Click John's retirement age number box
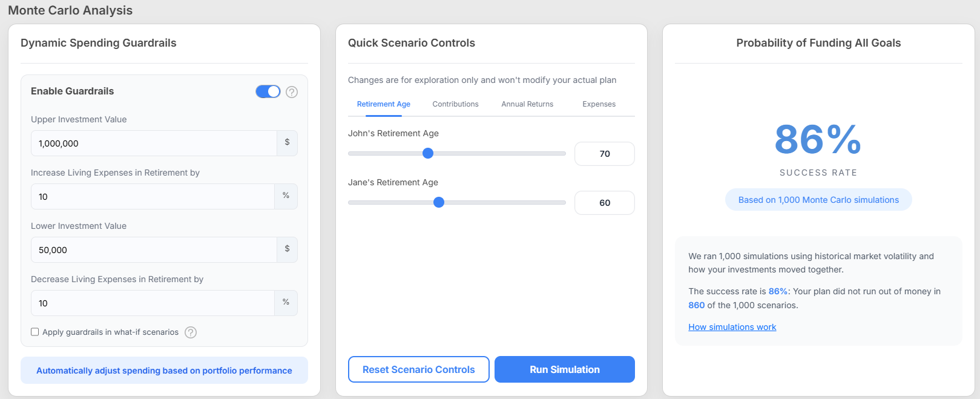This screenshot has height=399, width=980. tap(604, 154)
